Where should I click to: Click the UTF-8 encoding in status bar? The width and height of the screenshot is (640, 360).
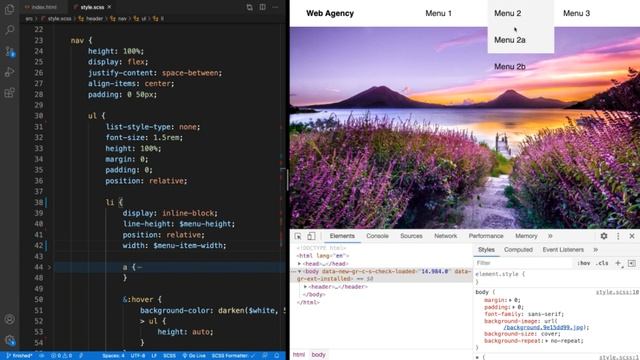click(x=138, y=356)
